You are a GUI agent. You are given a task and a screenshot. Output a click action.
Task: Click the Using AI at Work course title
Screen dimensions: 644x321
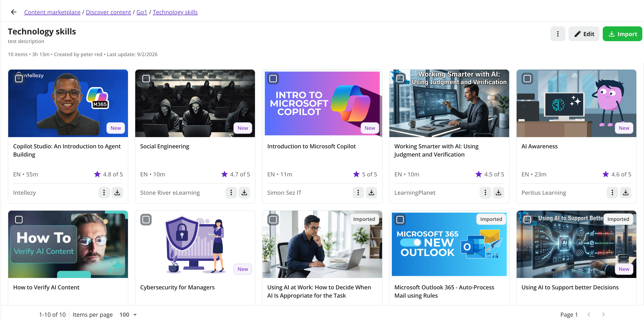(319, 291)
